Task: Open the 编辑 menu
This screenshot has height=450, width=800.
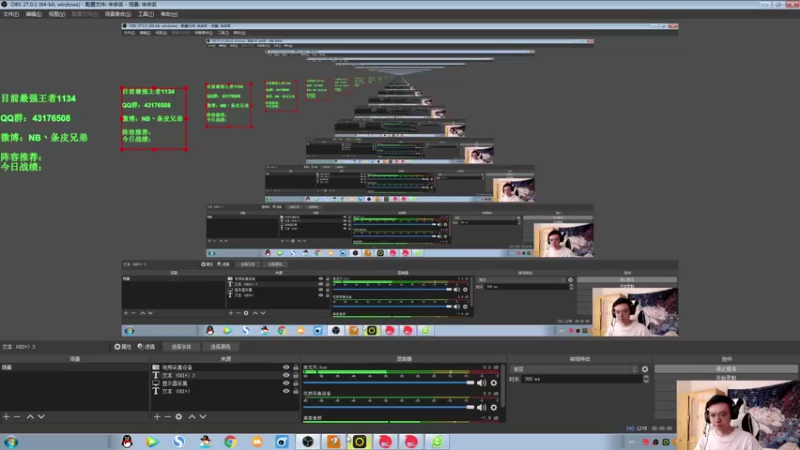Action: coord(34,14)
